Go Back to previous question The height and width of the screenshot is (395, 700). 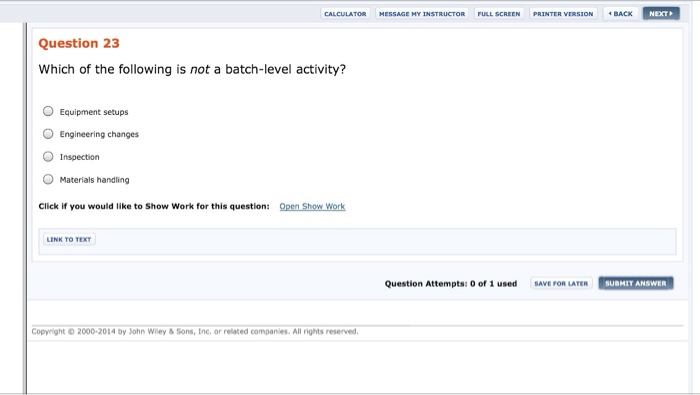[621, 14]
